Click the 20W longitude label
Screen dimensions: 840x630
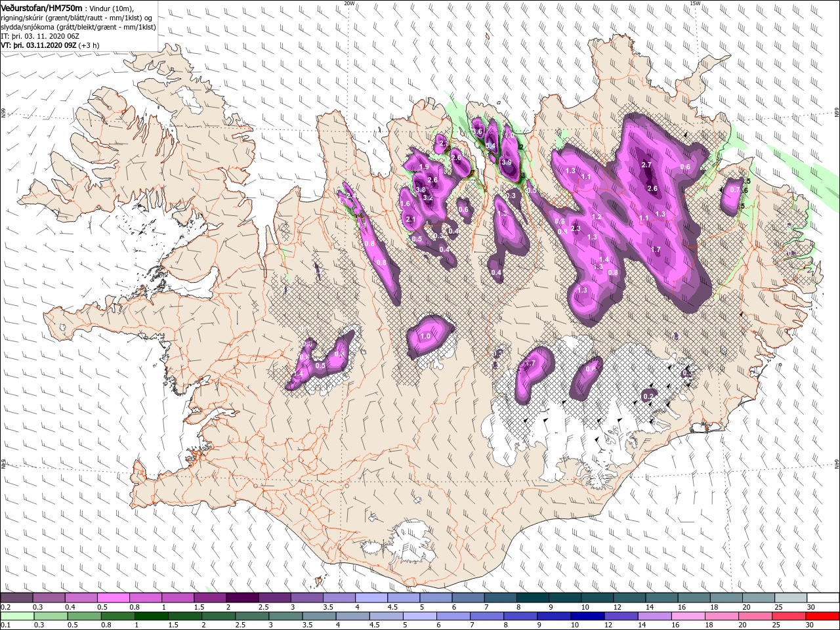point(349,3)
